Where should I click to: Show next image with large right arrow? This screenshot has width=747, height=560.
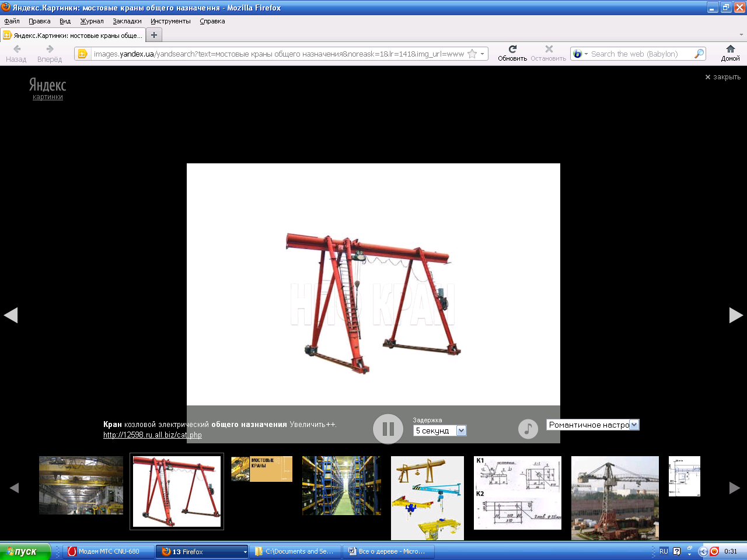pyautogui.click(x=736, y=315)
